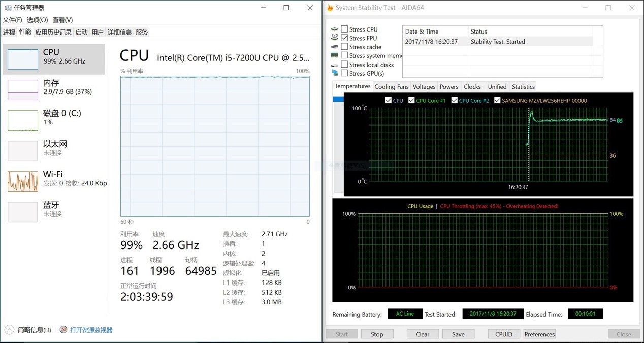Click the 16:20:37 graph time marker
Viewport: 644px width, 343px height.
click(x=518, y=187)
